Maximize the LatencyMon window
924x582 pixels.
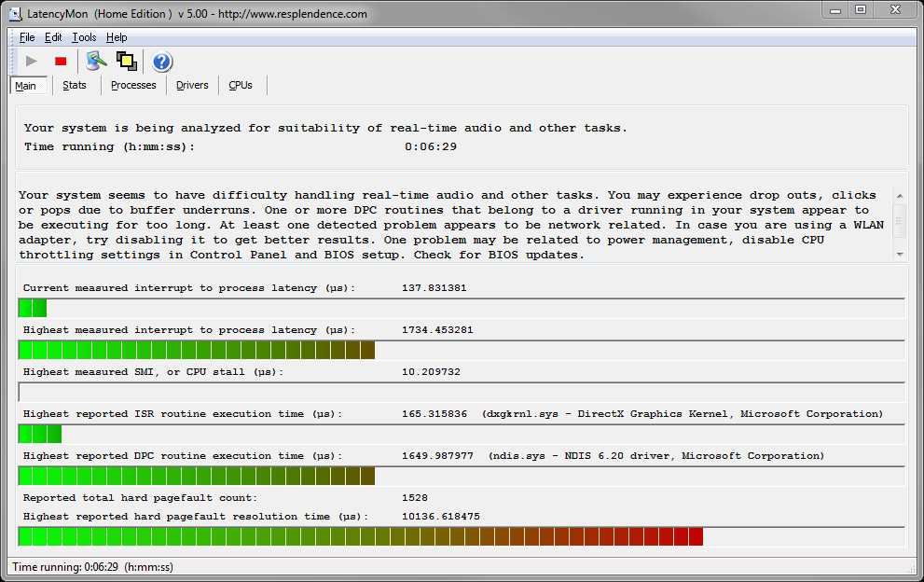coord(860,10)
